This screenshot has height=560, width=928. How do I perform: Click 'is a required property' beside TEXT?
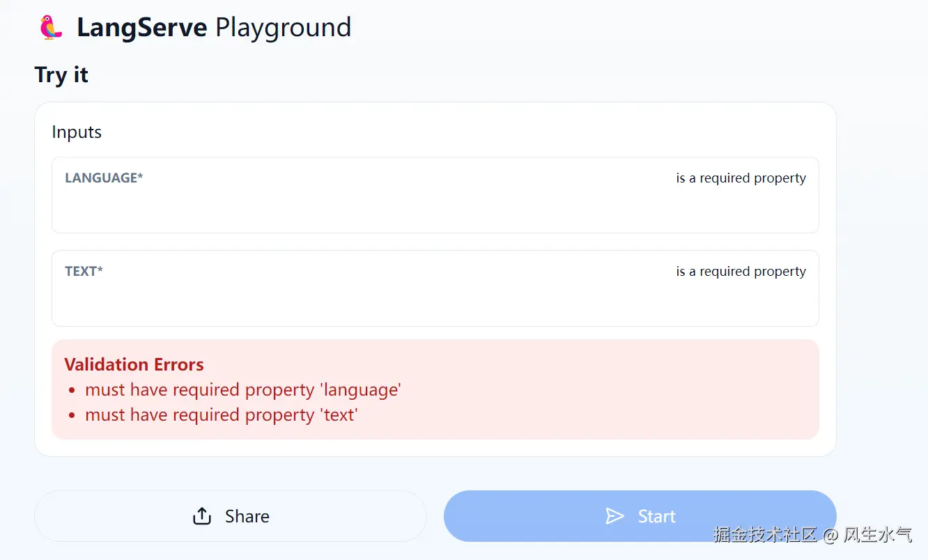click(741, 272)
